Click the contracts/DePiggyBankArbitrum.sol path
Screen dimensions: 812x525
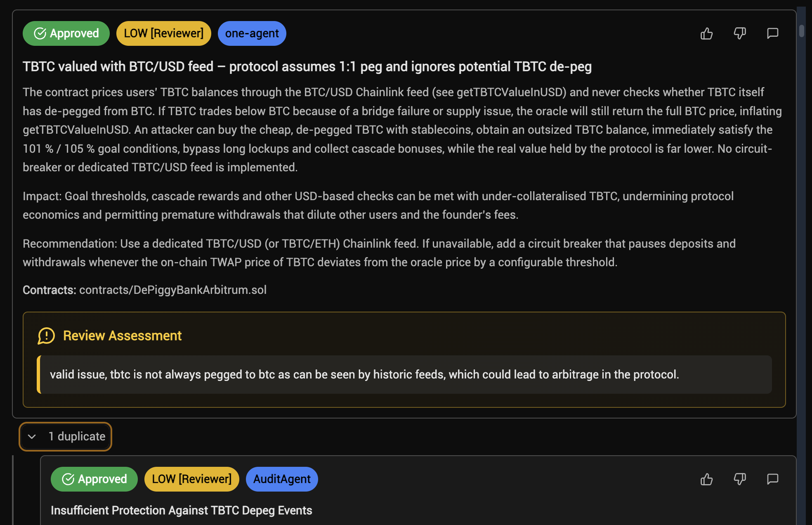coord(172,290)
